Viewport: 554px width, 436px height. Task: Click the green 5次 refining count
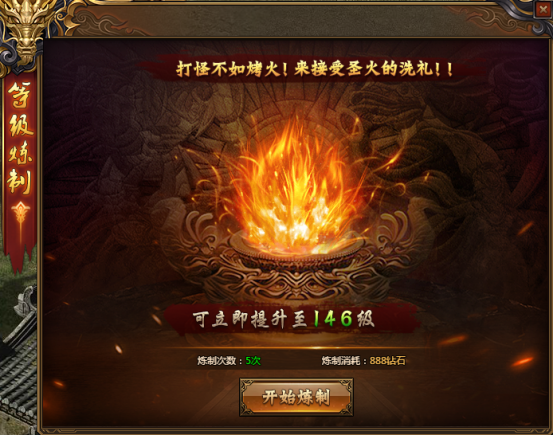[x=253, y=361]
